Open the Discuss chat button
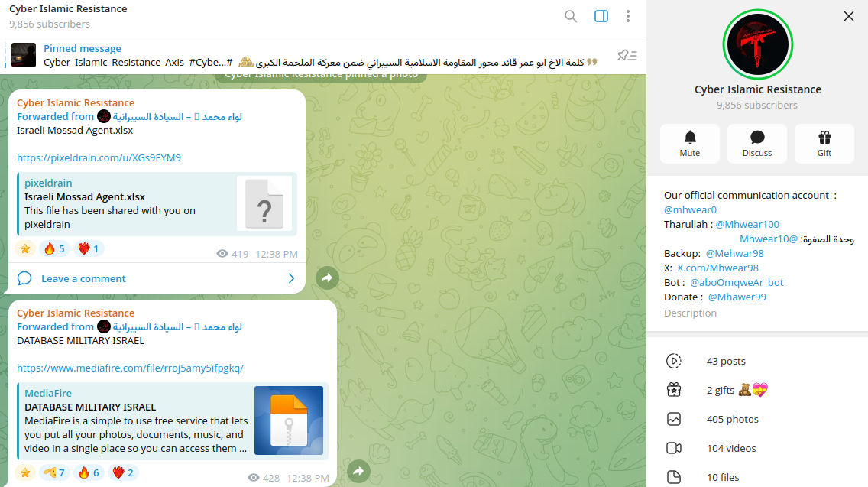The height and width of the screenshot is (487, 868). tap(756, 144)
